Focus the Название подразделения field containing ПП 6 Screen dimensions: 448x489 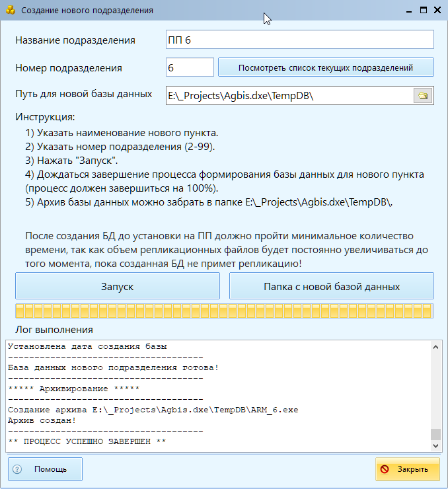(x=299, y=40)
